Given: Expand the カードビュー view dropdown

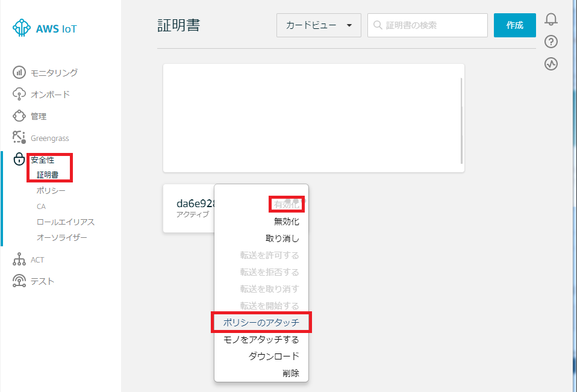Looking at the screenshot, I should (319, 25).
